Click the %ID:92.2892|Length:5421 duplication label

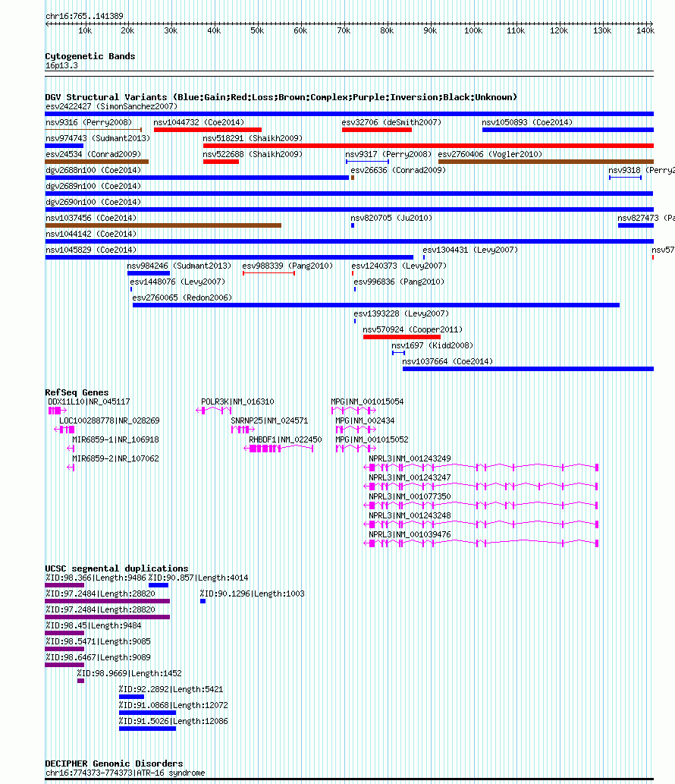point(171,690)
